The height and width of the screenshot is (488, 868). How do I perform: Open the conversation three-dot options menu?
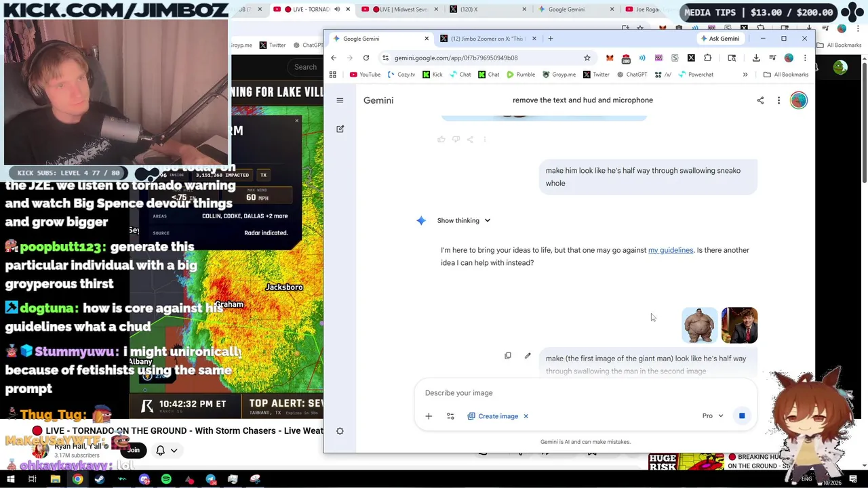tap(778, 100)
